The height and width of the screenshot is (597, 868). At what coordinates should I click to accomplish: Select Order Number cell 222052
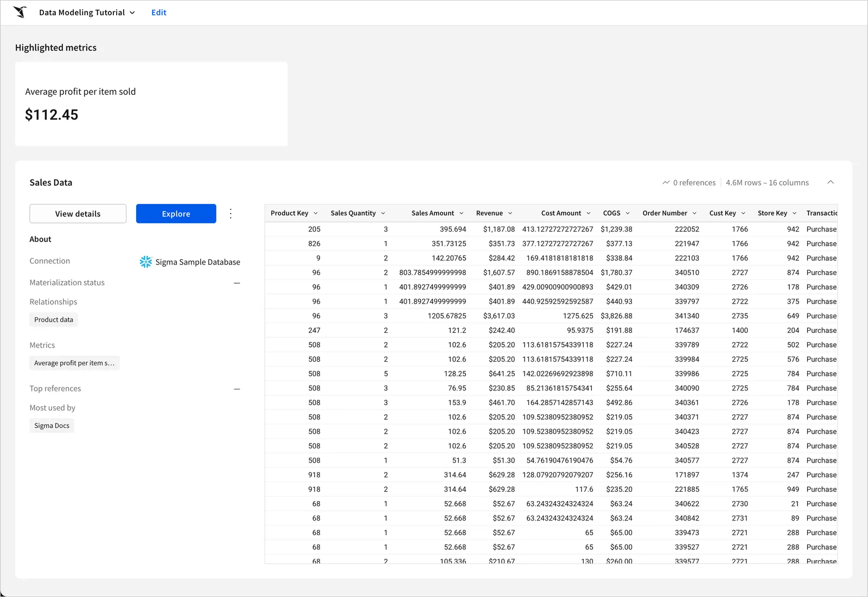[x=670, y=229]
